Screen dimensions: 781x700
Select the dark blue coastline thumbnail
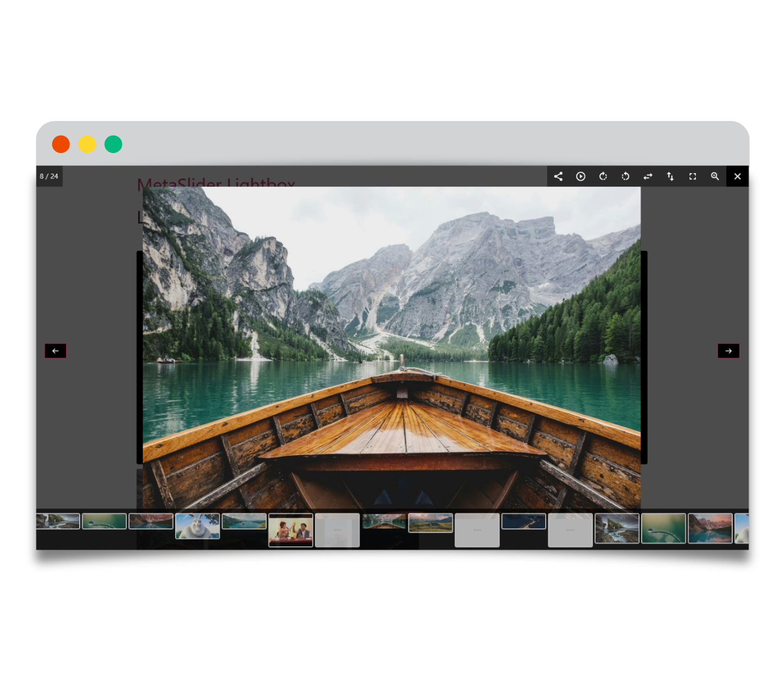tap(524, 521)
